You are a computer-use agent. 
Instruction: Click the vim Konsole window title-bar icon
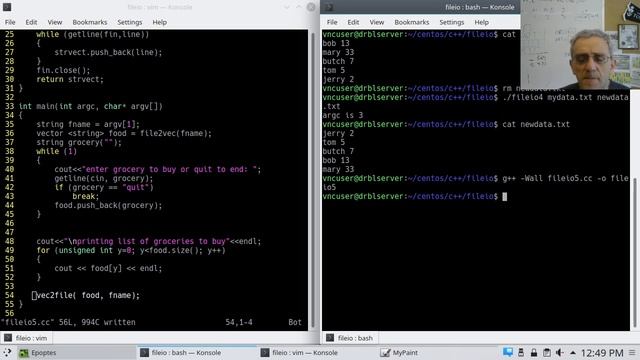click(x=7, y=7)
